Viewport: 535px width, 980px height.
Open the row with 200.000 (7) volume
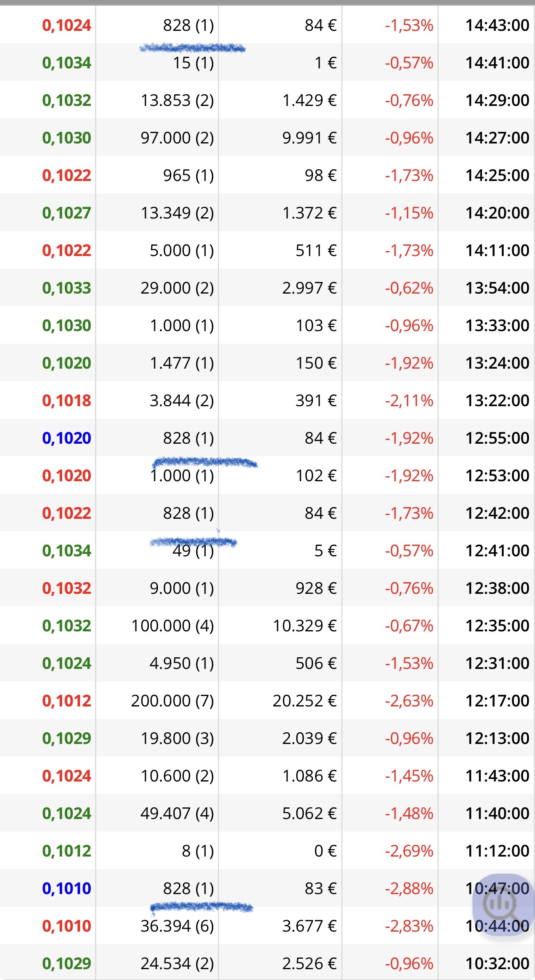(x=267, y=701)
